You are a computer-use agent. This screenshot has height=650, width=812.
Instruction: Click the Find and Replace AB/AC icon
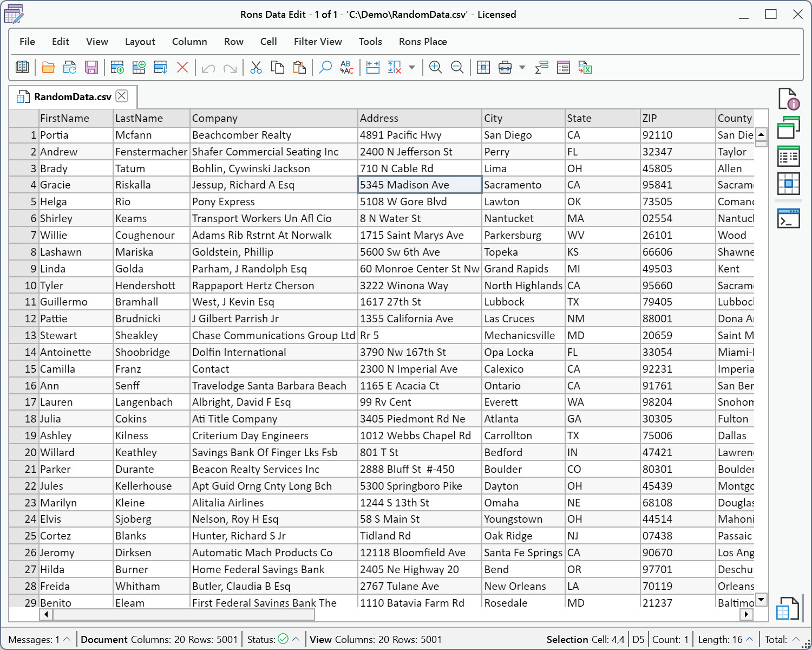[347, 67]
